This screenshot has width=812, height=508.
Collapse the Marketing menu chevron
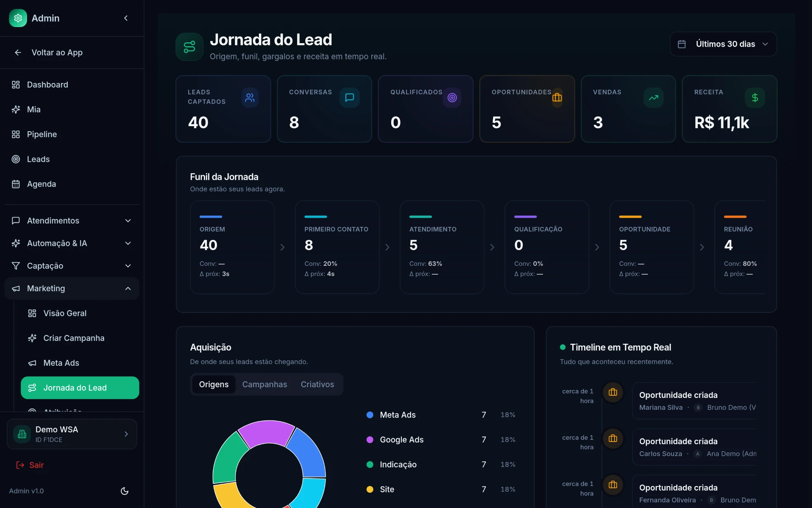(128, 289)
